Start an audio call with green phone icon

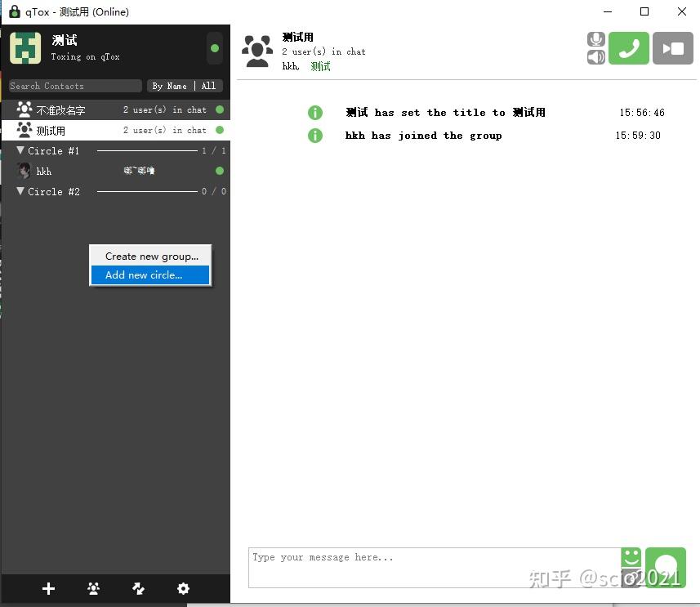coord(628,48)
